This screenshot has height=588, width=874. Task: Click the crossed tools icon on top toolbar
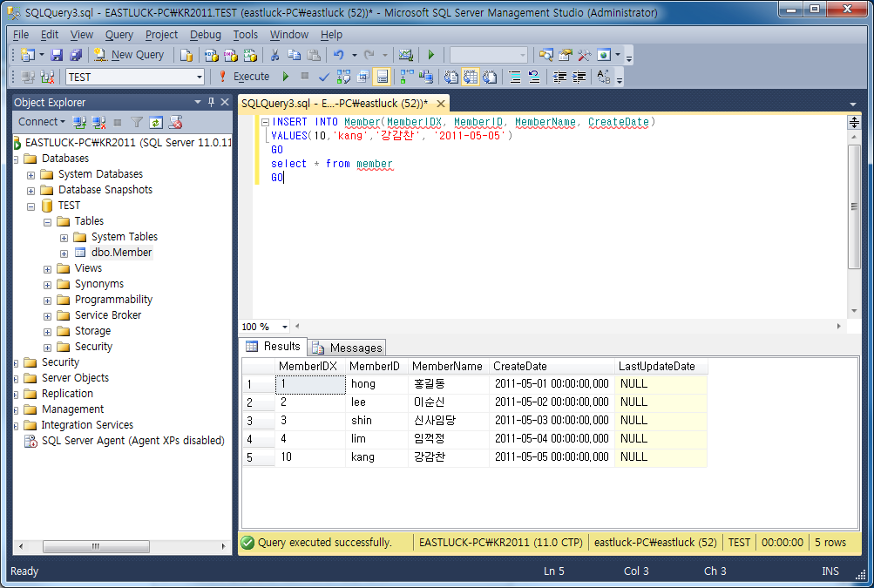[x=584, y=55]
